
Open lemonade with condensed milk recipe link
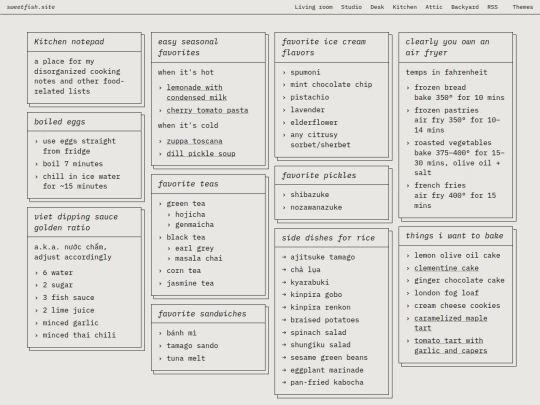(196, 92)
